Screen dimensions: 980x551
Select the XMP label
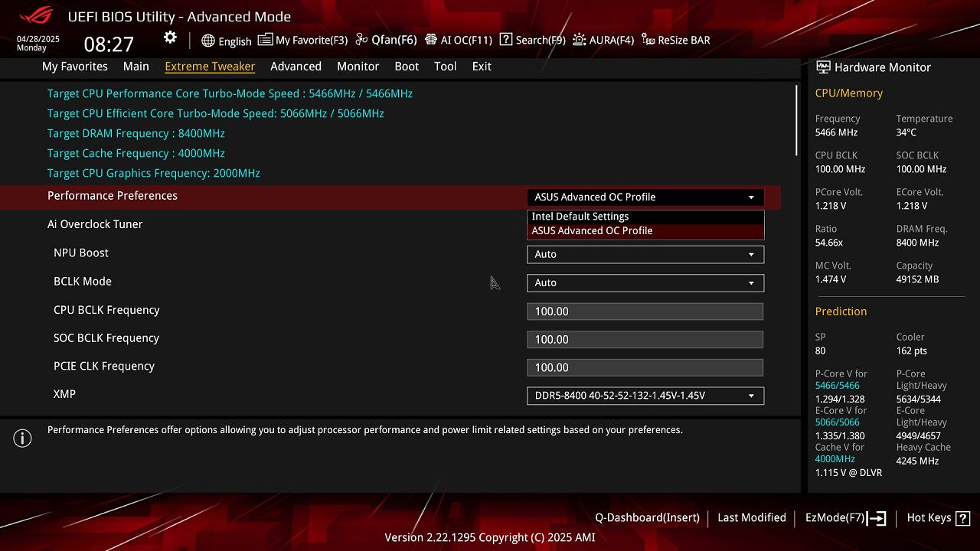tap(64, 394)
